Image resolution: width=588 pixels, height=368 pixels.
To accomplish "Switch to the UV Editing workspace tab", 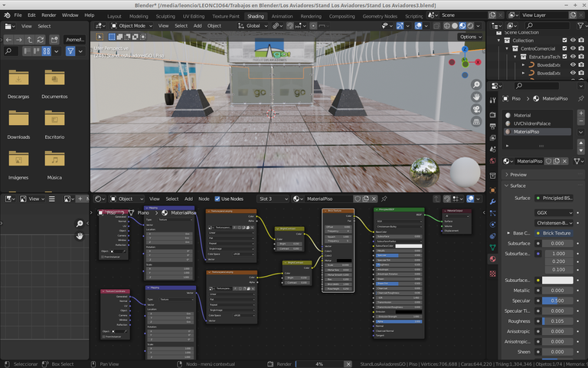I will point(194,16).
